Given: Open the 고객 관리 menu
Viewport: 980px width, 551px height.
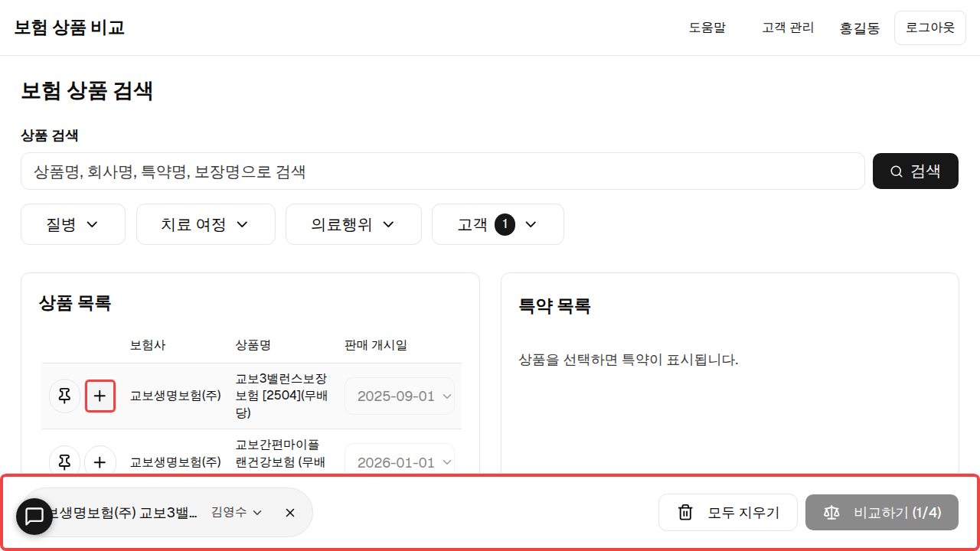Looking at the screenshot, I should click(788, 28).
